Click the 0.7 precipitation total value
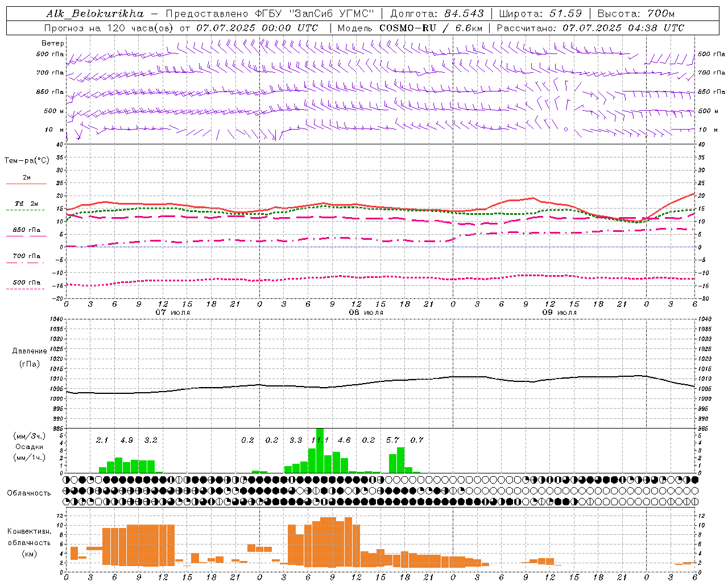The height and width of the screenshot is (582, 728). [417, 440]
